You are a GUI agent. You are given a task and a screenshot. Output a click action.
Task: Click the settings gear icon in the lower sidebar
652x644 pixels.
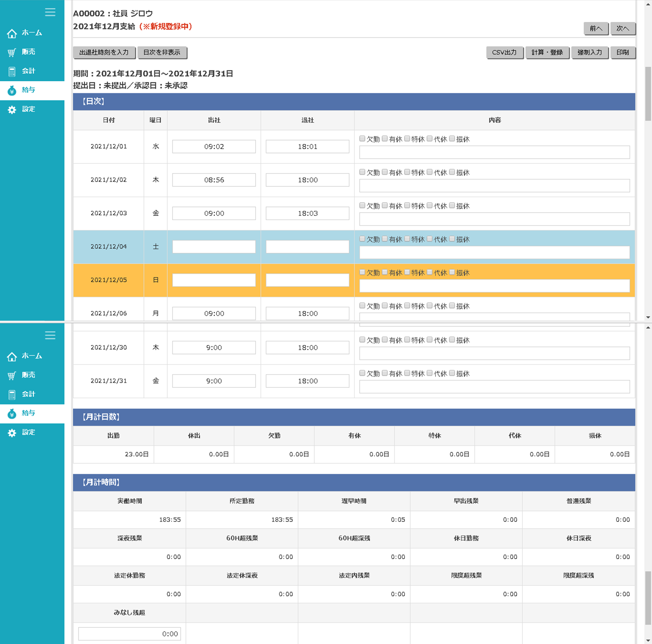[x=12, y=433]
